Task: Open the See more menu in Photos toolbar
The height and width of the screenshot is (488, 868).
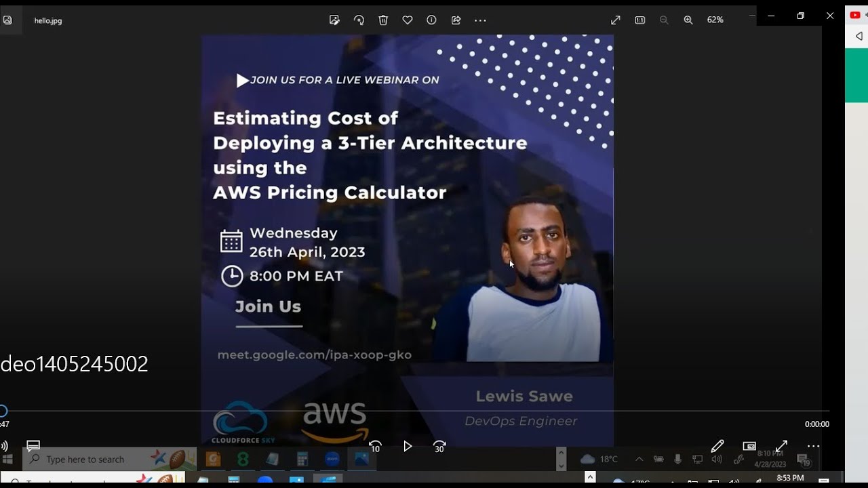Action: click(x=480, y=20)
